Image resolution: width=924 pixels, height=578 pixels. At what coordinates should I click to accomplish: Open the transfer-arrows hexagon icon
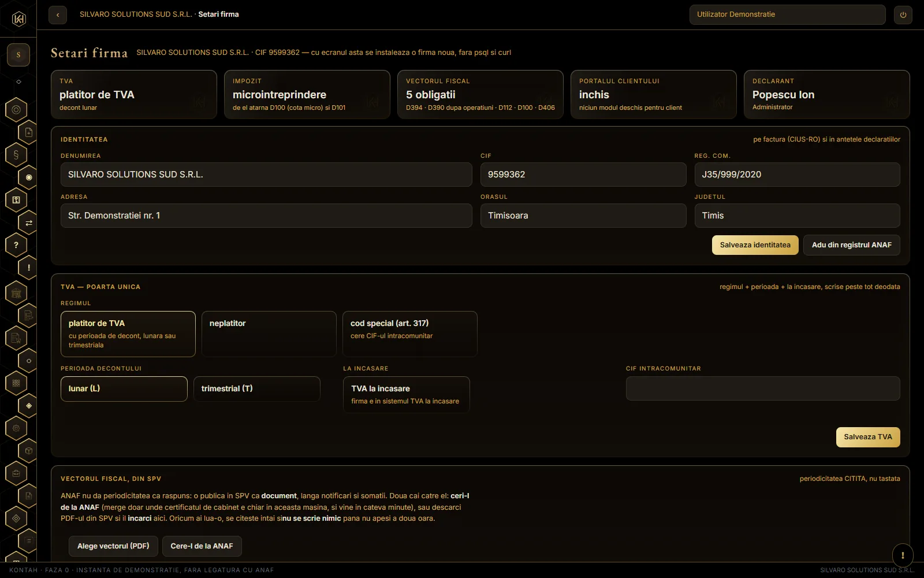tap(28, 223)
